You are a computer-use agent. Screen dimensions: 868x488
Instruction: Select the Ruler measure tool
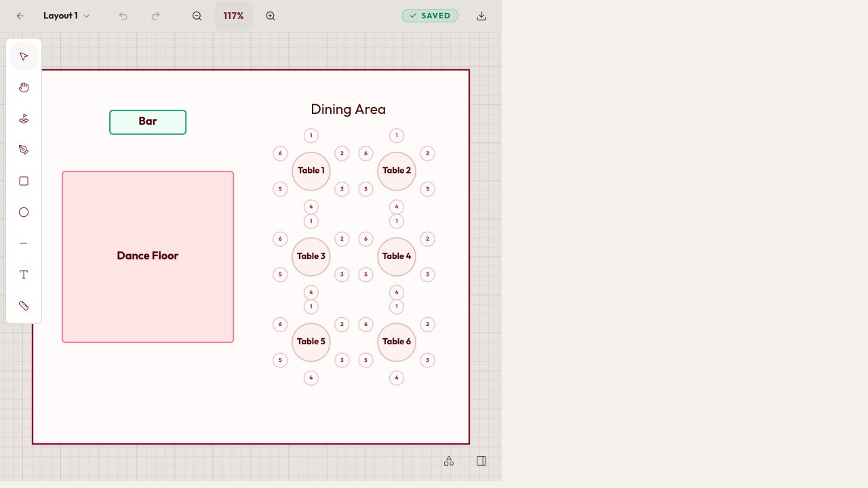[x=24, y=306]
